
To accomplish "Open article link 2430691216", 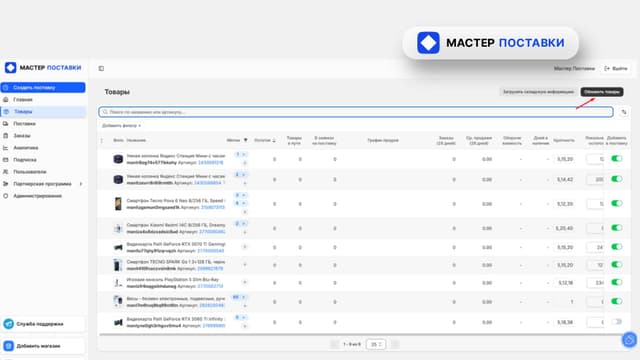I will pyautogui.click(x=210, y=162).
